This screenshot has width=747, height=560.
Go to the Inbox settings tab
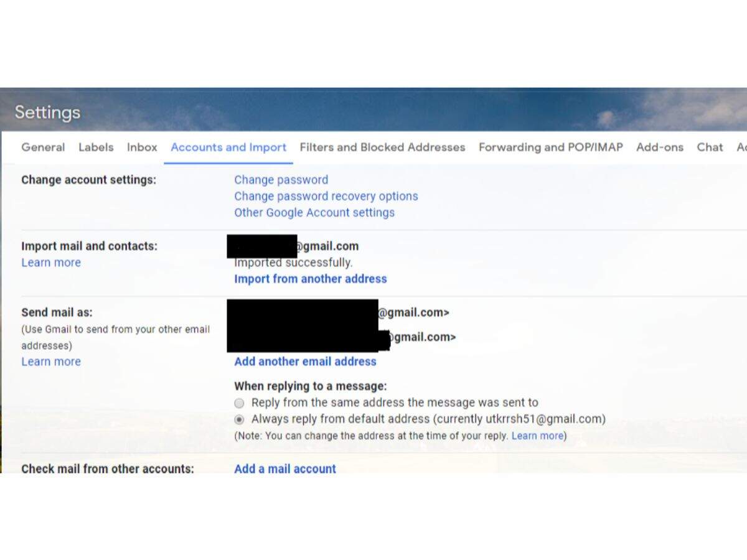pos(142,147)
